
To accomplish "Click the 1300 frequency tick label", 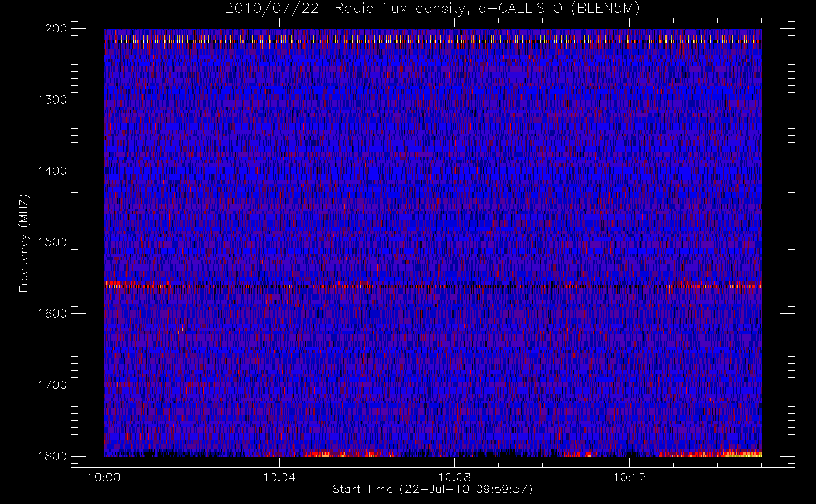I will click(52, 100).
